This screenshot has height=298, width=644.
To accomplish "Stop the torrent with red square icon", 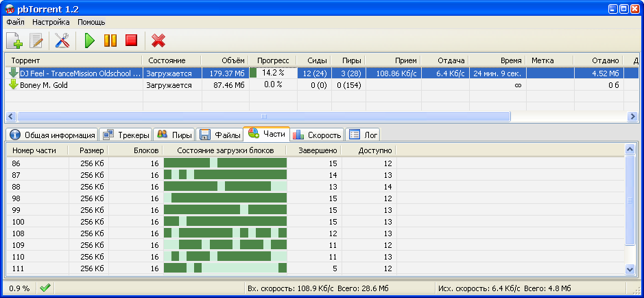I will (x=131, y=41).
